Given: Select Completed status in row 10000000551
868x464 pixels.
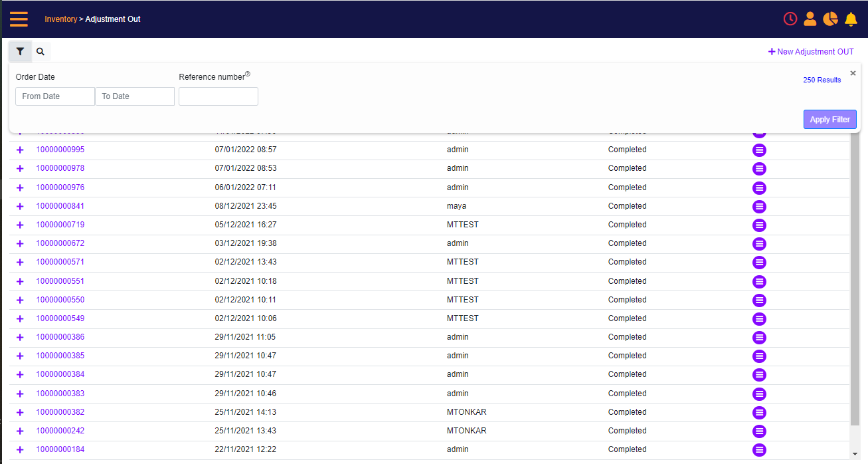Looking at the screenshot, I should 627,281.
